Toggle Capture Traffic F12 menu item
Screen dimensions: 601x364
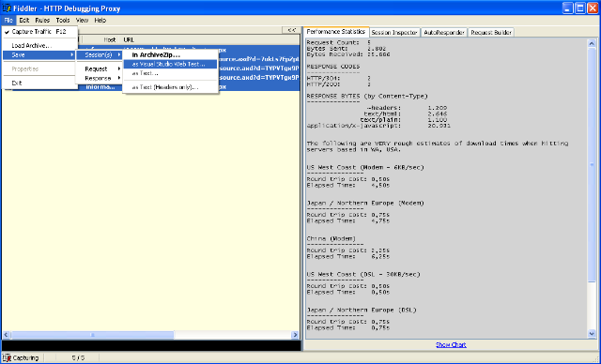click(39, 32)
